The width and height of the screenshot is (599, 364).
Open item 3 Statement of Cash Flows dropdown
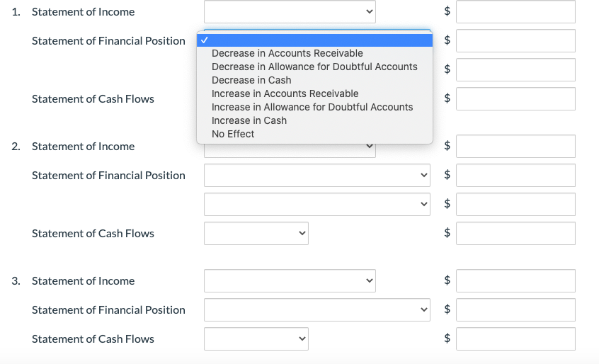pyautogui.click(x=256, y=339)
